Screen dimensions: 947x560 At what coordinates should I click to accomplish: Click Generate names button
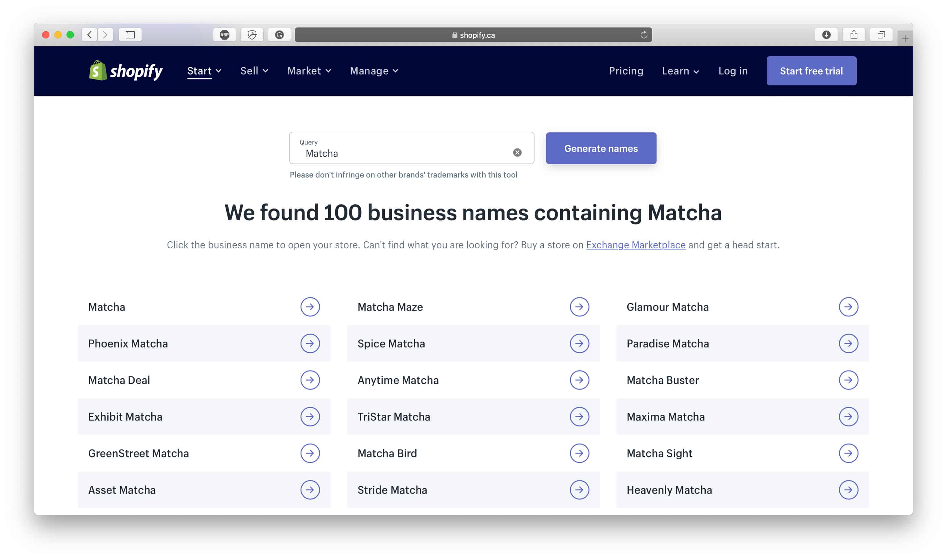(x=601, y=148)
